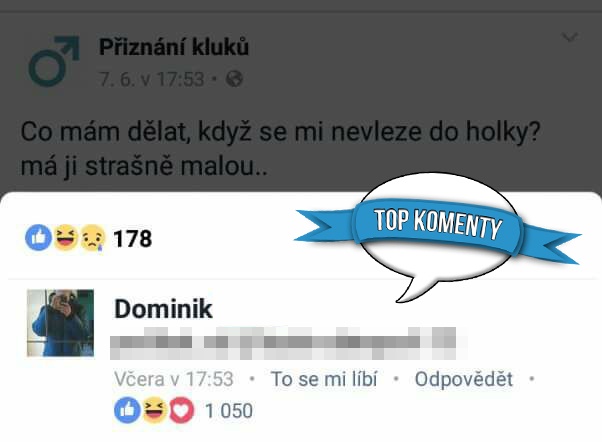This screenshot has height=442, width=602.
Task: Click the comment's red heart reaction icon
Action: tap(182, 410)
